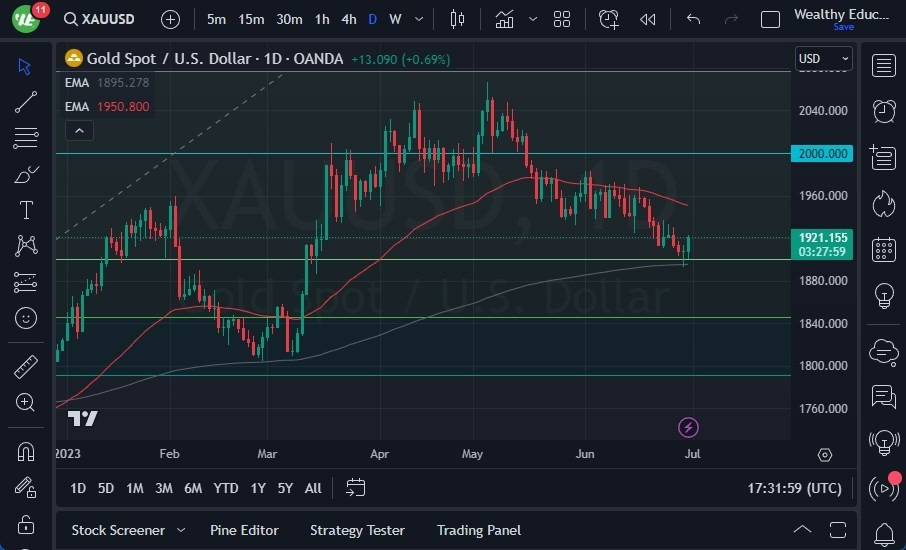
Task: Set date range to YTD
Action: pos(225,488)
